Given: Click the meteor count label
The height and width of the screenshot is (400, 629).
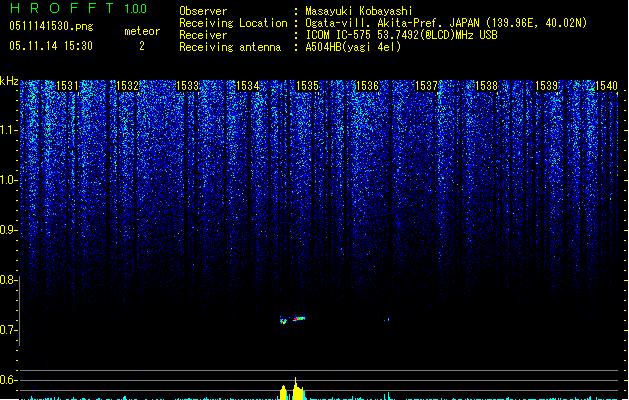Looking at the screenshot, I should click(142, 31).
